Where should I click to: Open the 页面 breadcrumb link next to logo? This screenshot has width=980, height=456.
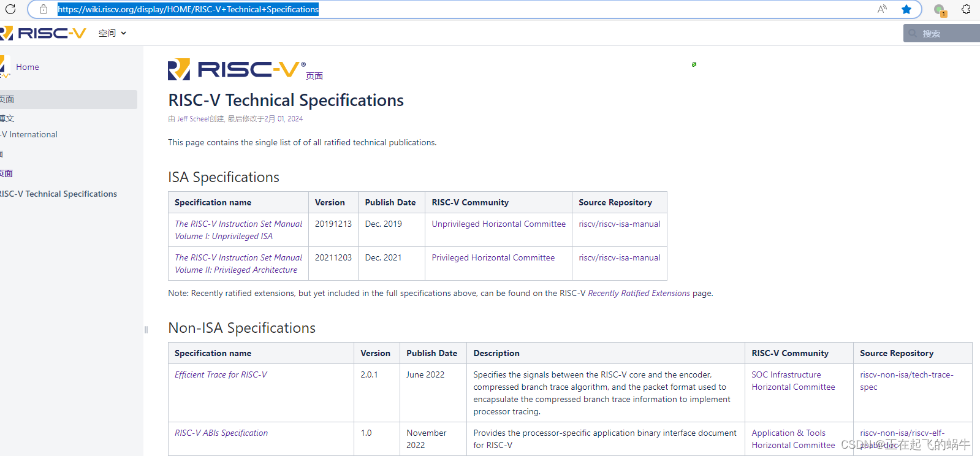314,76
